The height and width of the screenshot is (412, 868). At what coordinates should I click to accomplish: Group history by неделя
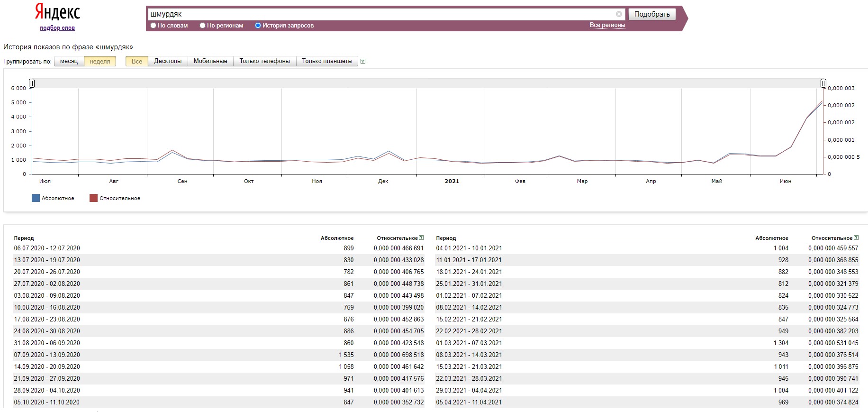[100, 61]
